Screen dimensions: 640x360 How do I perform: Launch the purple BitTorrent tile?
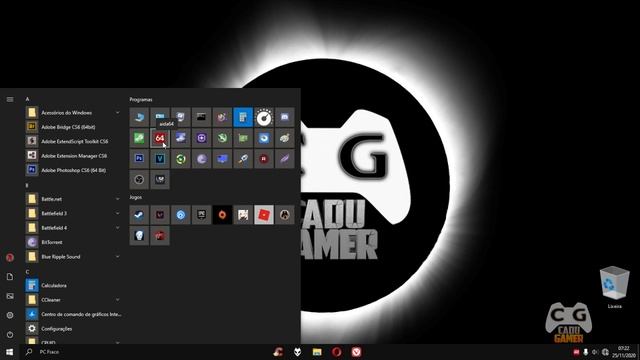point(202,159)
